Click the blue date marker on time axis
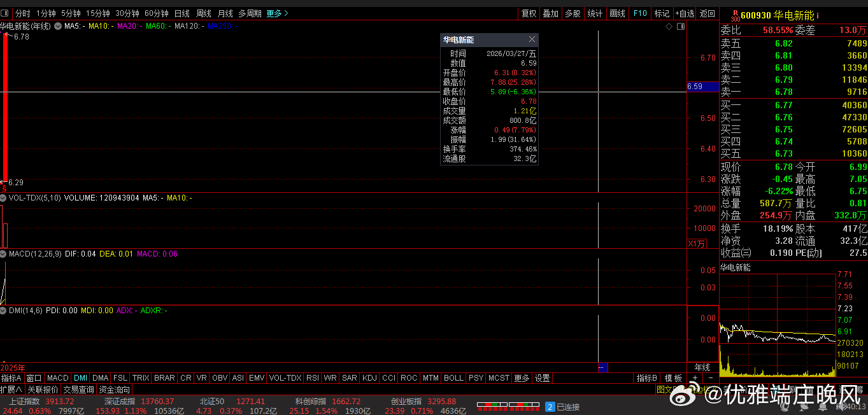The width and height of the screenshot is (868, 415). point(602,368)
